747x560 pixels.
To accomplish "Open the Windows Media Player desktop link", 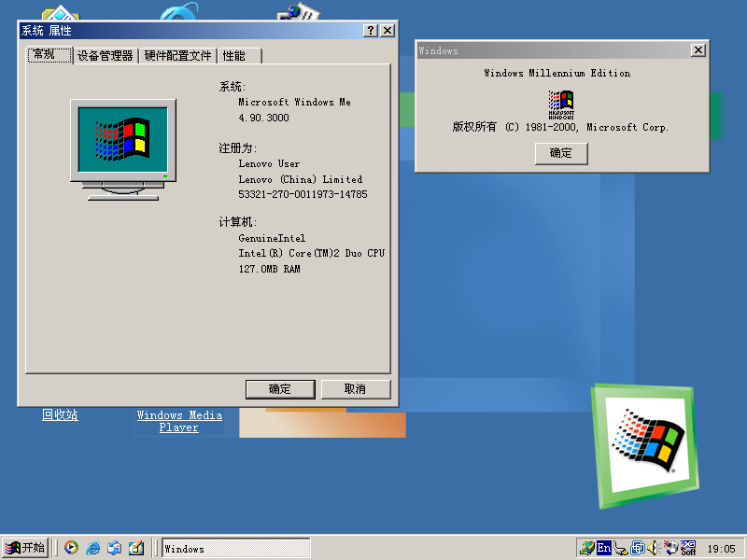I will tap(179, 421).
